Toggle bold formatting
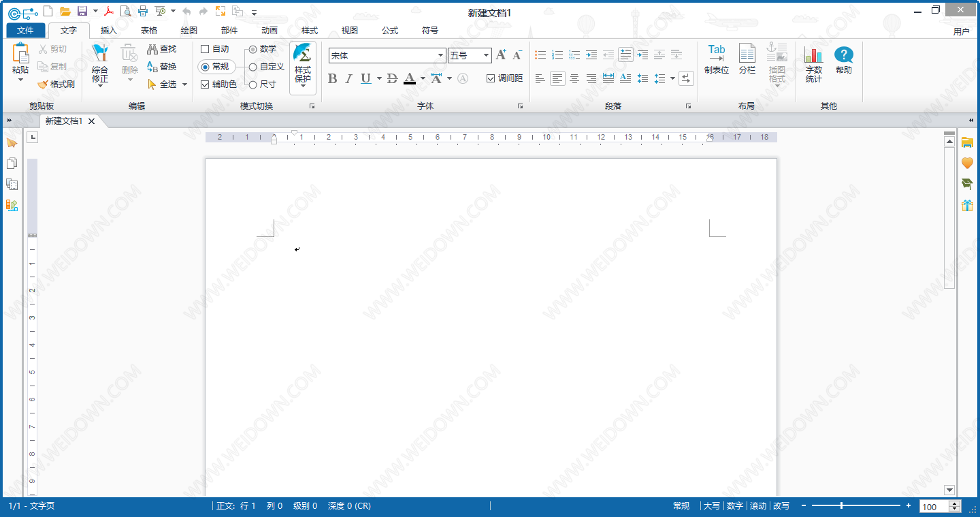Image resolution: width=980 pixels, height=517 pixels. click(332, 79)
